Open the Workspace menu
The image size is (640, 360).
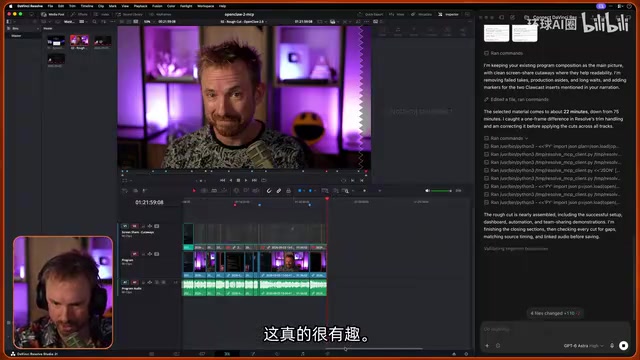pyautogui.click(x=205, y=6)
